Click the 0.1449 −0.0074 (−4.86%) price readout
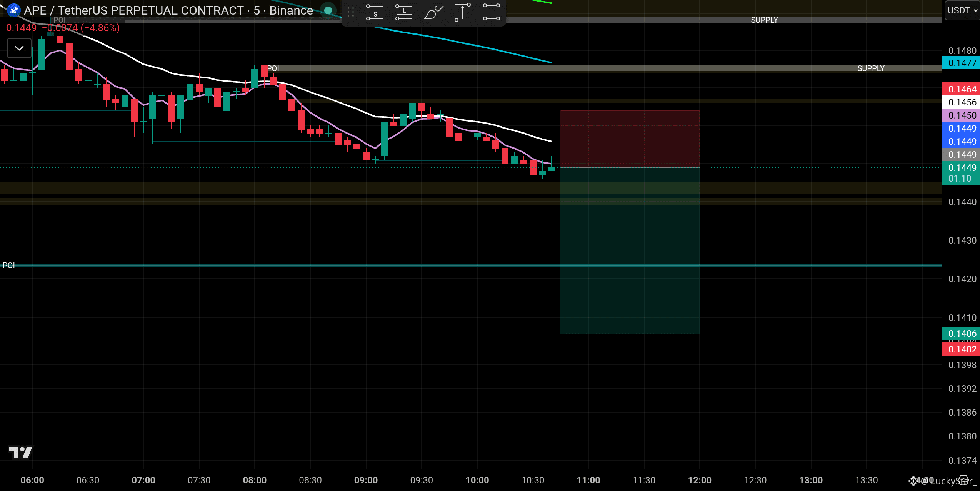This screenshot has height=491, width=980. 63,28
